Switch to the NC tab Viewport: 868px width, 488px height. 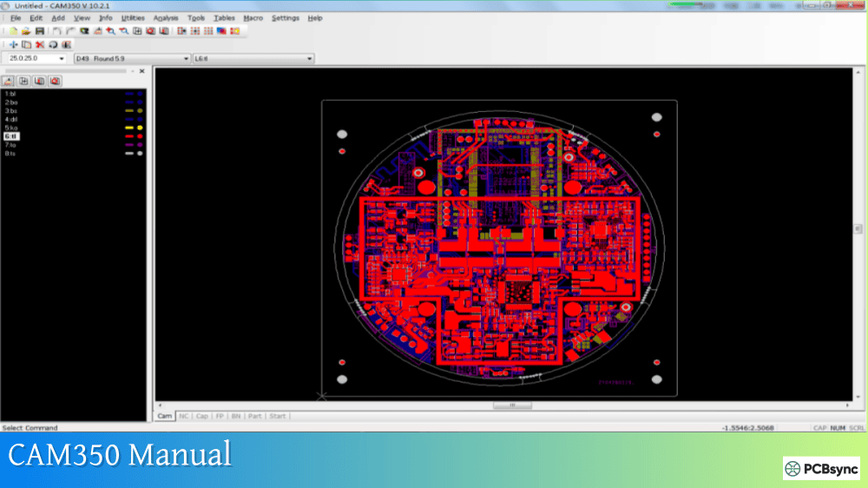click(x=184, y=416)
